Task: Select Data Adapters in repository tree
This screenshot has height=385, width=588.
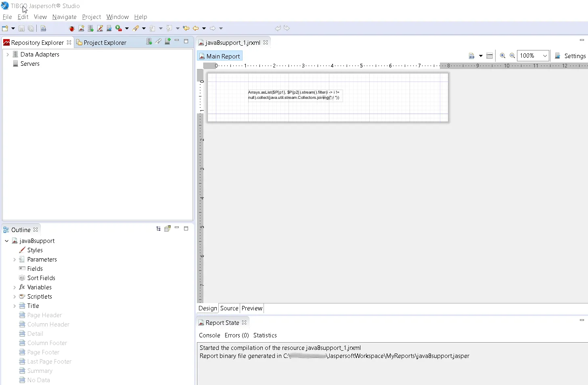Action: coord(40,54)
